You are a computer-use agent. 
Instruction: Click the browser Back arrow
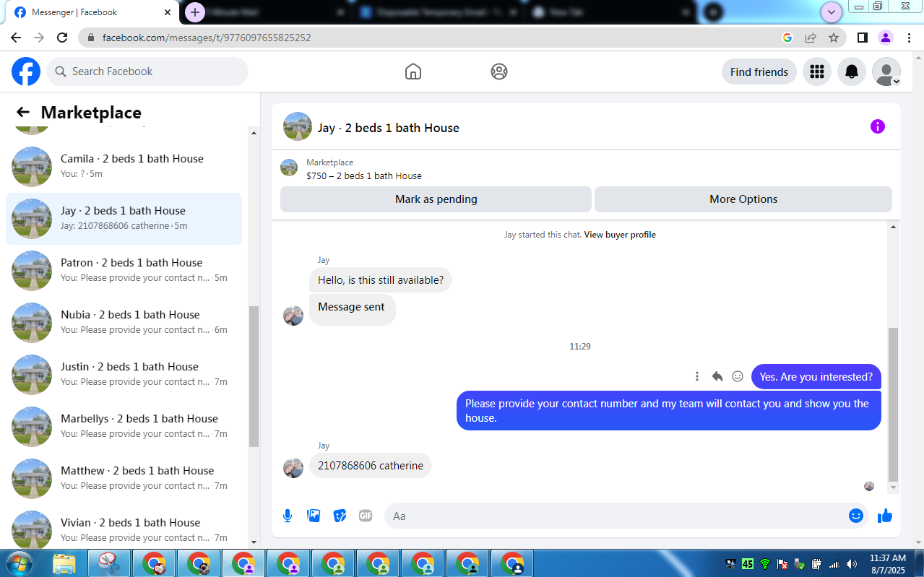[x=16, y=38]
